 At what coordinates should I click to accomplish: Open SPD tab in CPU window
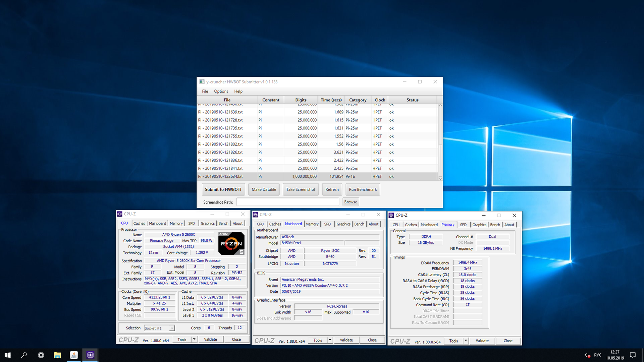point(192,223)
